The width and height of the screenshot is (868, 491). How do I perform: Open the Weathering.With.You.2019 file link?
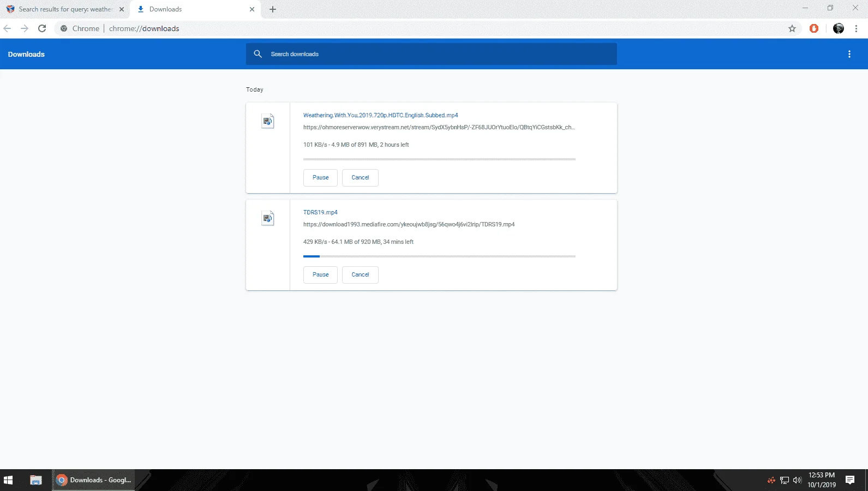[381, 115]
